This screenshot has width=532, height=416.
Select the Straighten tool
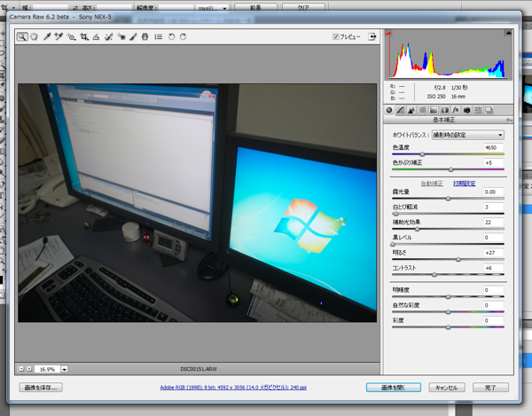pyautogui.click(x=97, y=36)
